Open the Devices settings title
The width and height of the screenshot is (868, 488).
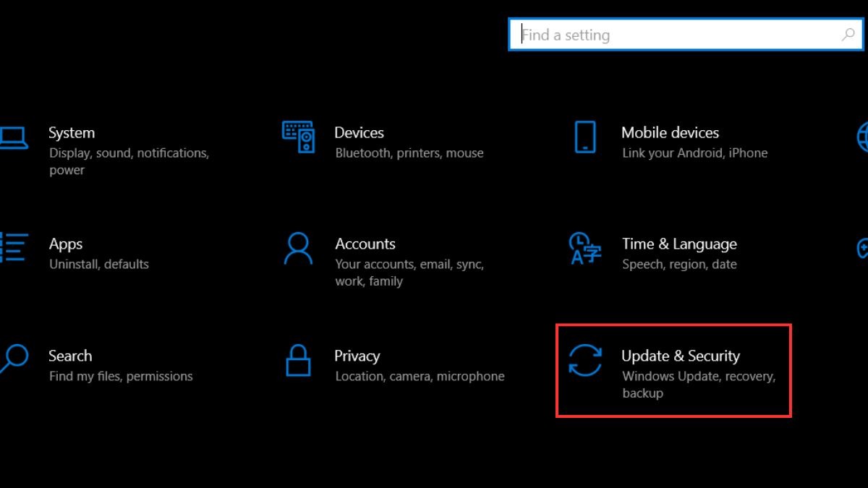(359, 133)
